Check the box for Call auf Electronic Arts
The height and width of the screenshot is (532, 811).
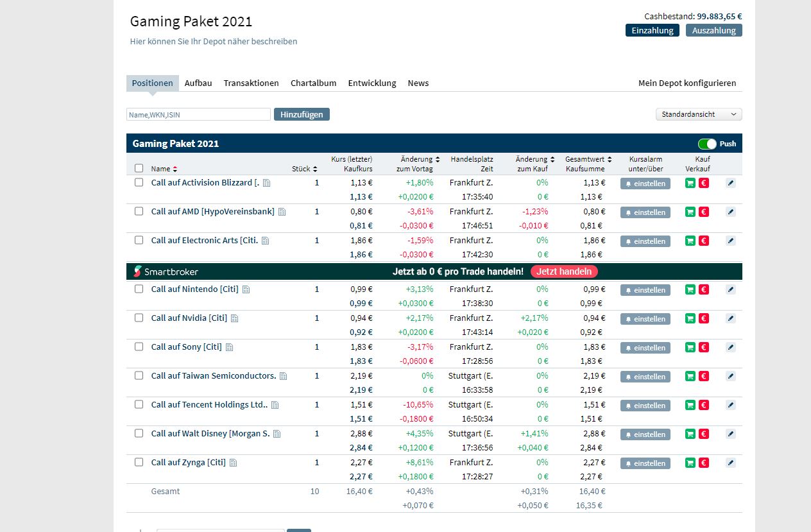pos(139,240)
